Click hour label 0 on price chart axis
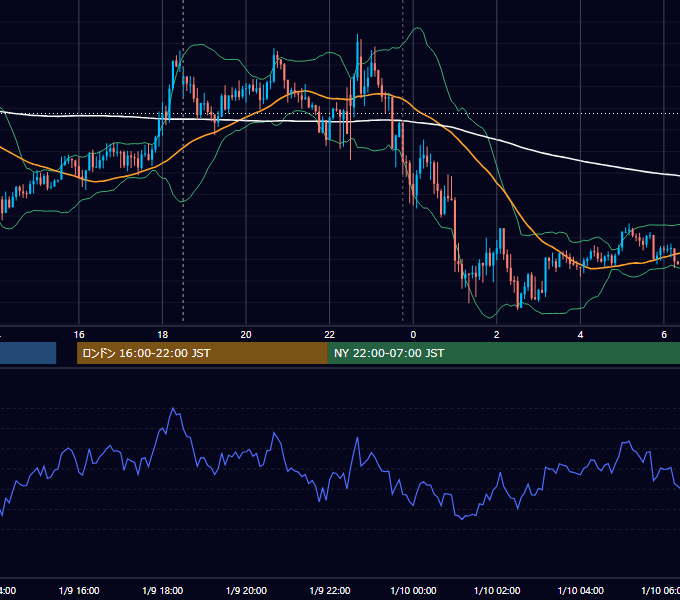 [413, 334]
